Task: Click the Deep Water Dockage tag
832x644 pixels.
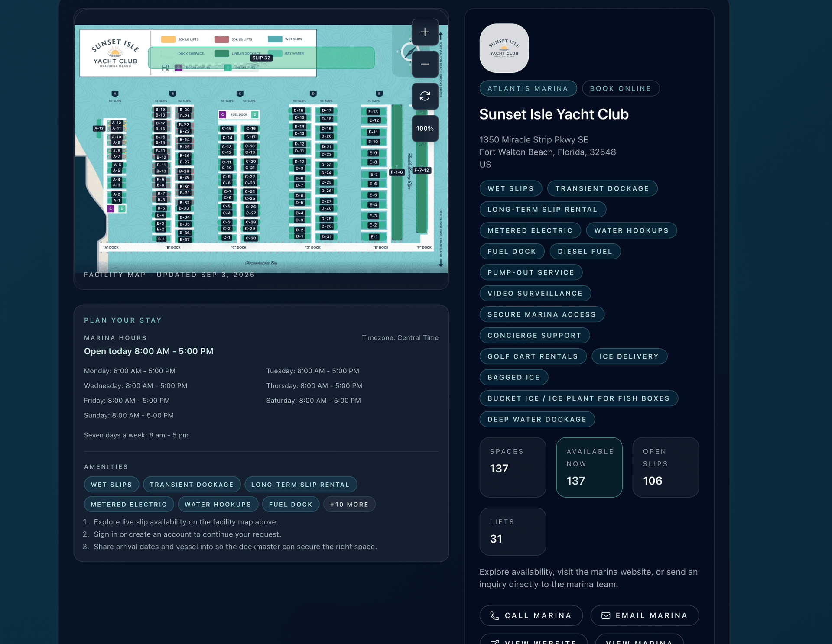Action: tap(537, 419)
